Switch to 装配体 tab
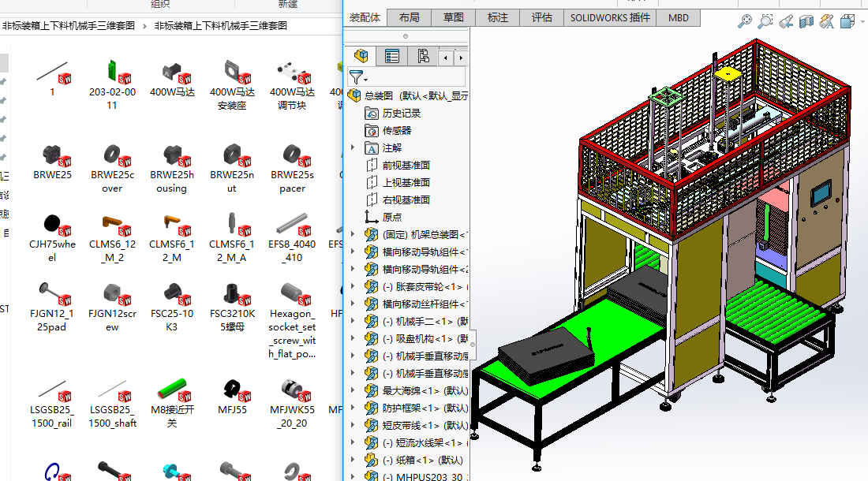 pos(365,17)
